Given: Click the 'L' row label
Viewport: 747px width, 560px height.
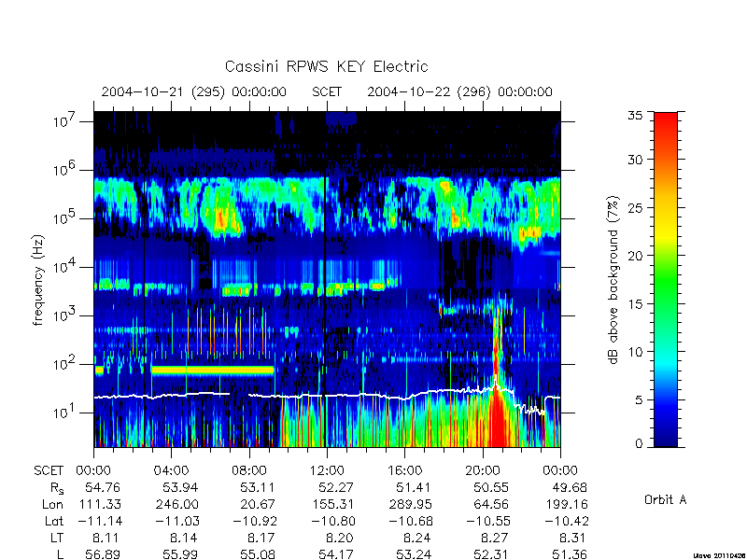Looking at the screenshot, I should click(60, 554).
